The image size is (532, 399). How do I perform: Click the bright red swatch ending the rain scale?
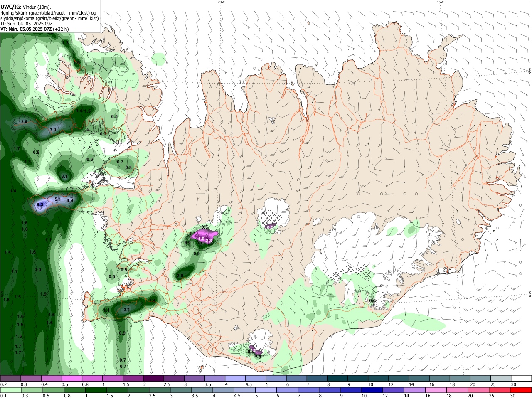click(521, 390)
